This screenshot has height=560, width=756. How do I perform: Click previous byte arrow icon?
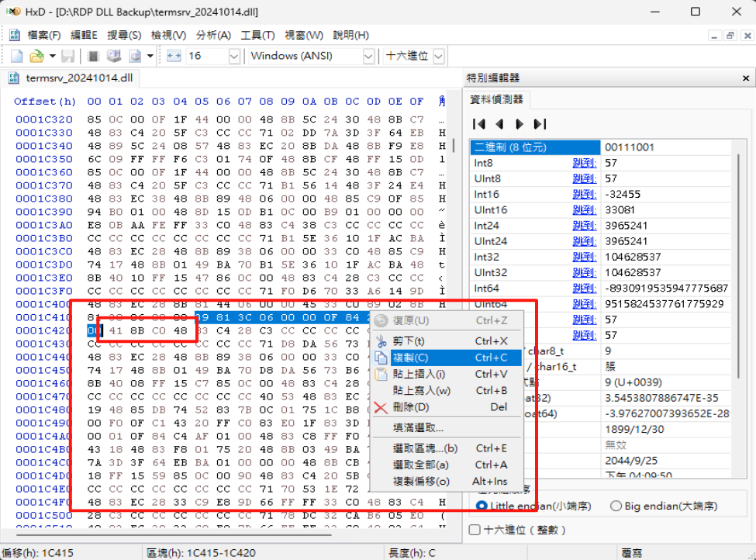499,124
